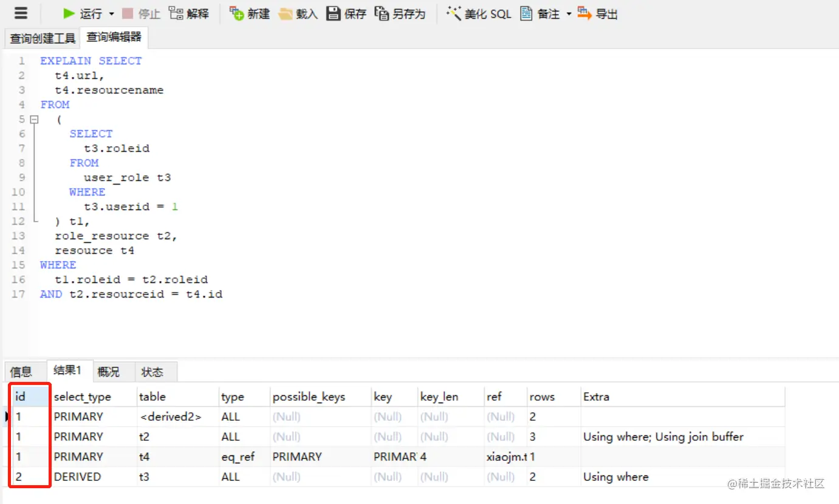Click the Extra column header

tap(682, 397)
